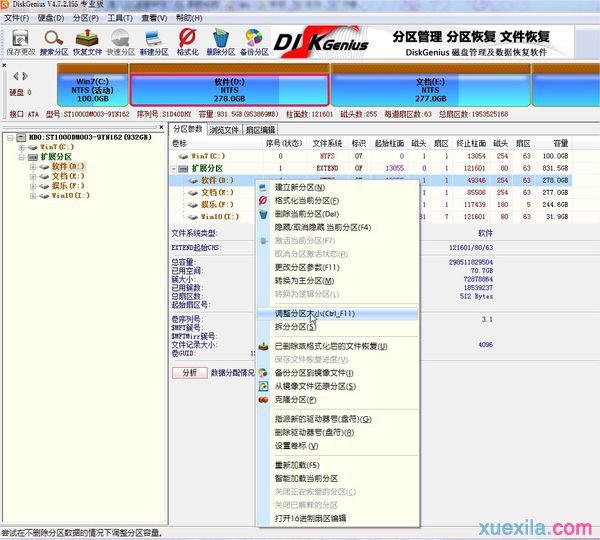
Task: Switch to the 分区参数 tab
Action: click(188, 129)
